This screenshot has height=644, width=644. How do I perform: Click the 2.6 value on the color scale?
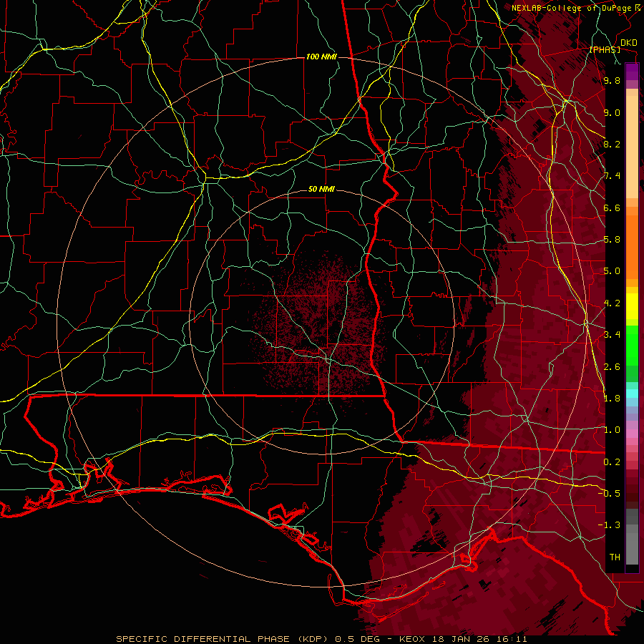[x=612, y=367]
